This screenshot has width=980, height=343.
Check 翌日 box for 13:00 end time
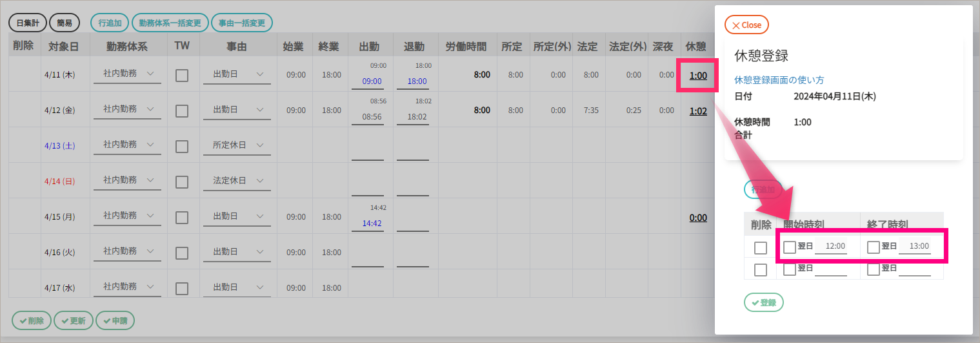874,247
